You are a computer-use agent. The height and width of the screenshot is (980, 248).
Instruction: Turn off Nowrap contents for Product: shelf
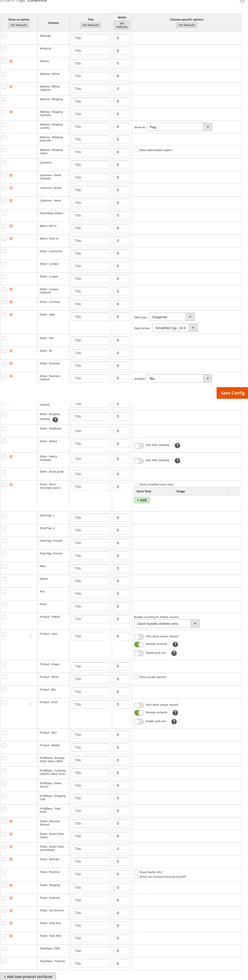(139, 713)
